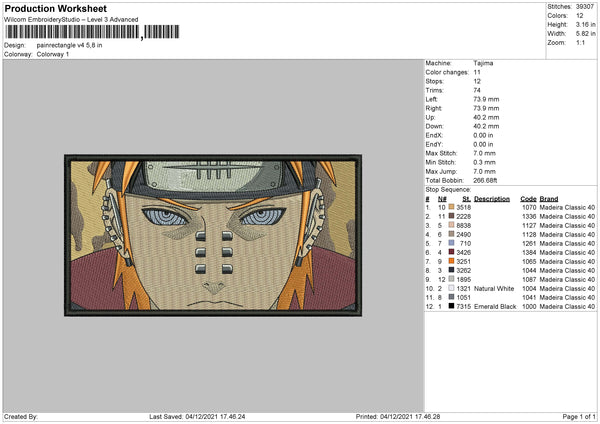Choose the dark red 3426 thread swatch
Screen dimensions: 600x424
(451, 252)
